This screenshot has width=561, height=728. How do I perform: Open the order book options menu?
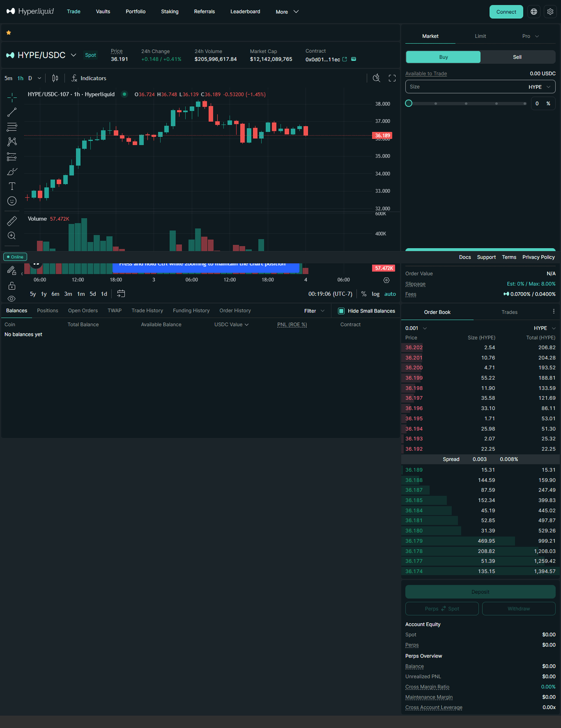point(554,311)
